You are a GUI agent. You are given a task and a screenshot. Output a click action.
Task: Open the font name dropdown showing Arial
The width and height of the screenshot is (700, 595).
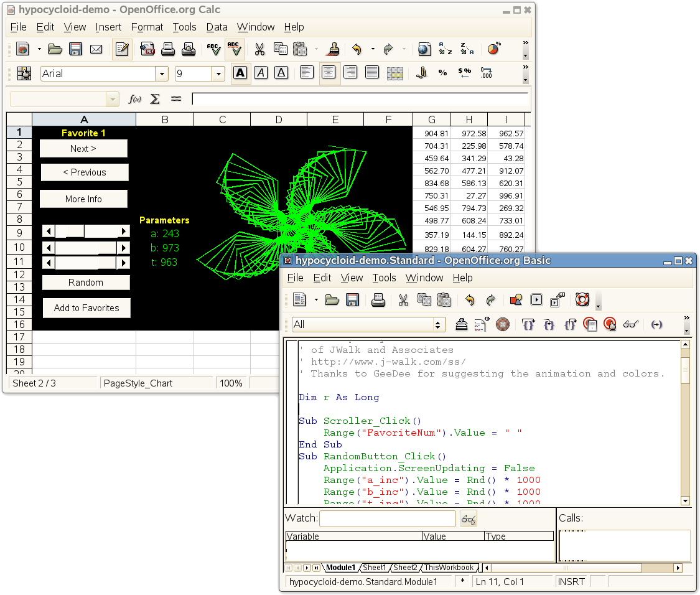[161, 73]
